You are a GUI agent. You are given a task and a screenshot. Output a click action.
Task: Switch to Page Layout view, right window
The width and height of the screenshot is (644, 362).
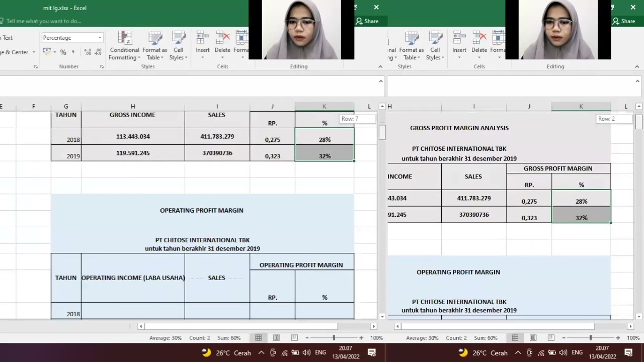coord(533,338)
